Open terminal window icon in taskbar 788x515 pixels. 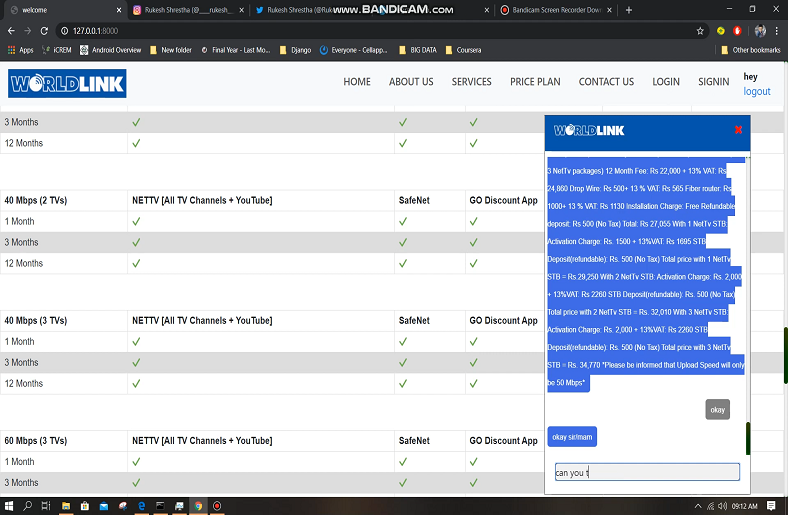(160, 506)
